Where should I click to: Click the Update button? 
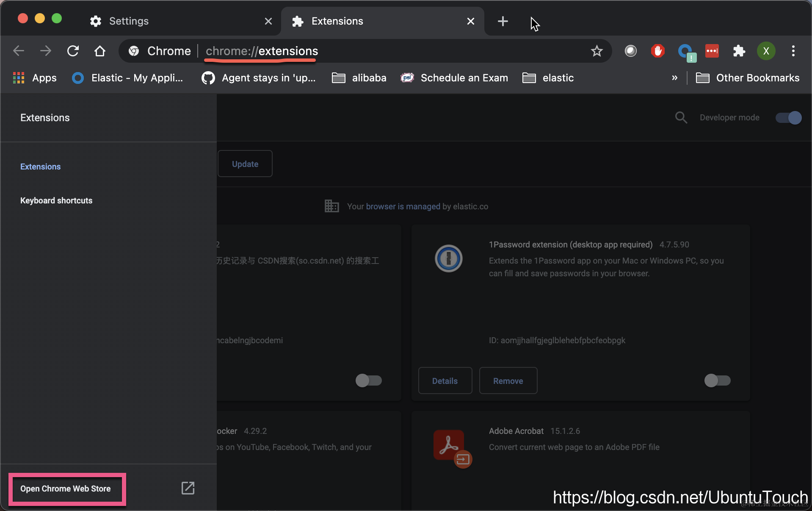coord(245,164)
